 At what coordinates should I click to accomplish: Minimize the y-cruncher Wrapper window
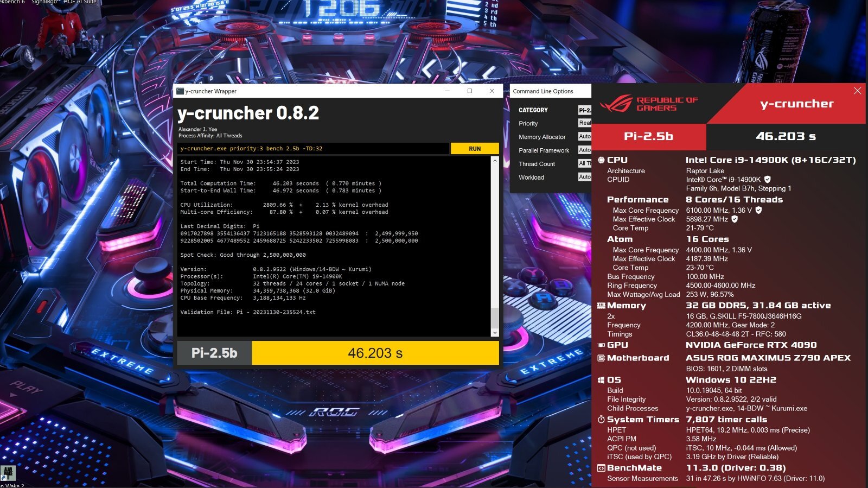click(448, 91)
